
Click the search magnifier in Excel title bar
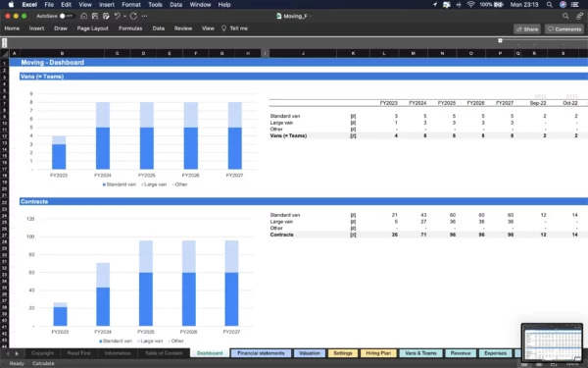(x=565, y=16)
